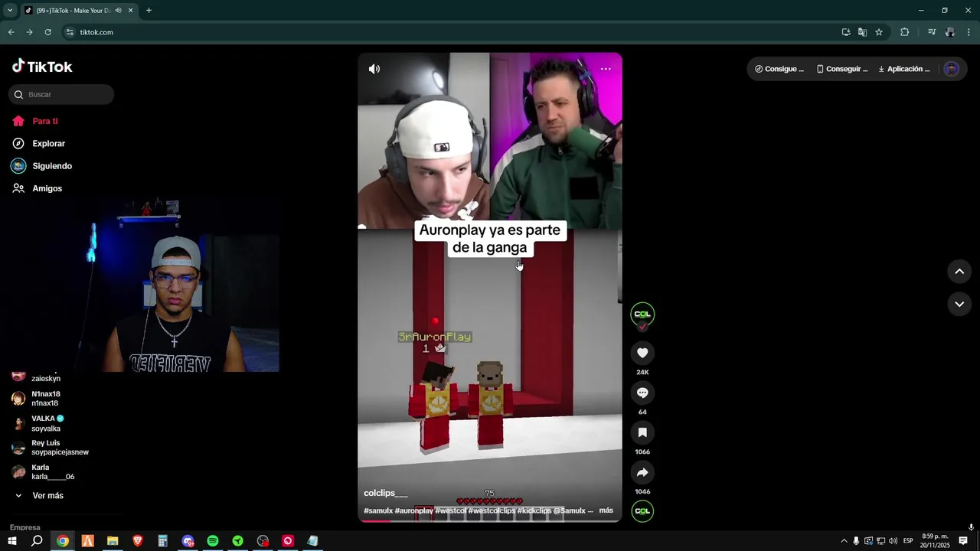
Task: Seek on the video progress bar
Action: tap(490, 521)
